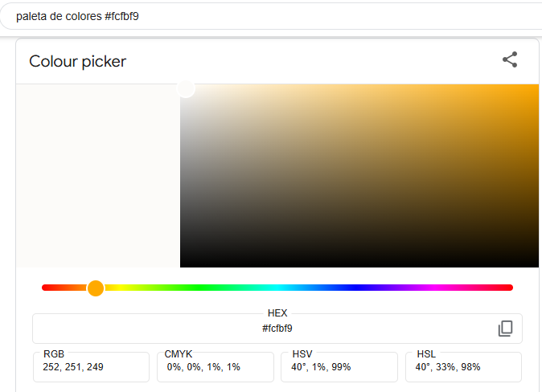542x392 pixels.
Task: Click the HSV value field
Action: [339, 367]
